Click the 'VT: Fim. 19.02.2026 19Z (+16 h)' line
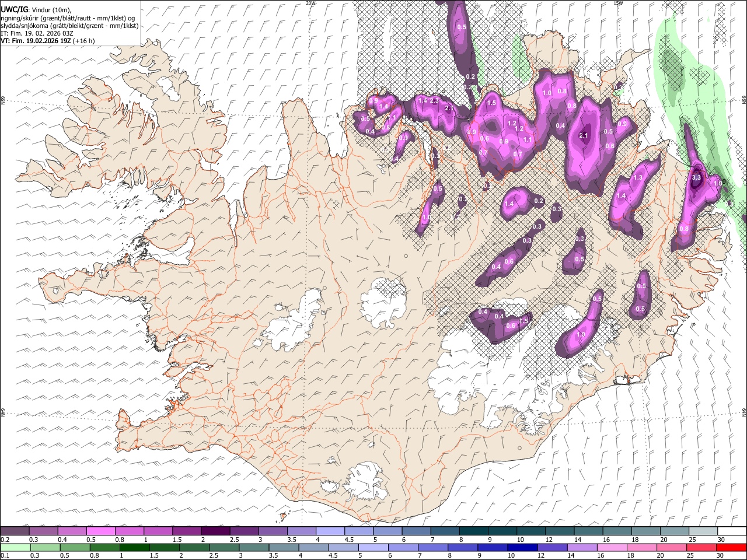The height and width of the screenshot is (560, 747). pyautogui.click(x=47, y=41)
